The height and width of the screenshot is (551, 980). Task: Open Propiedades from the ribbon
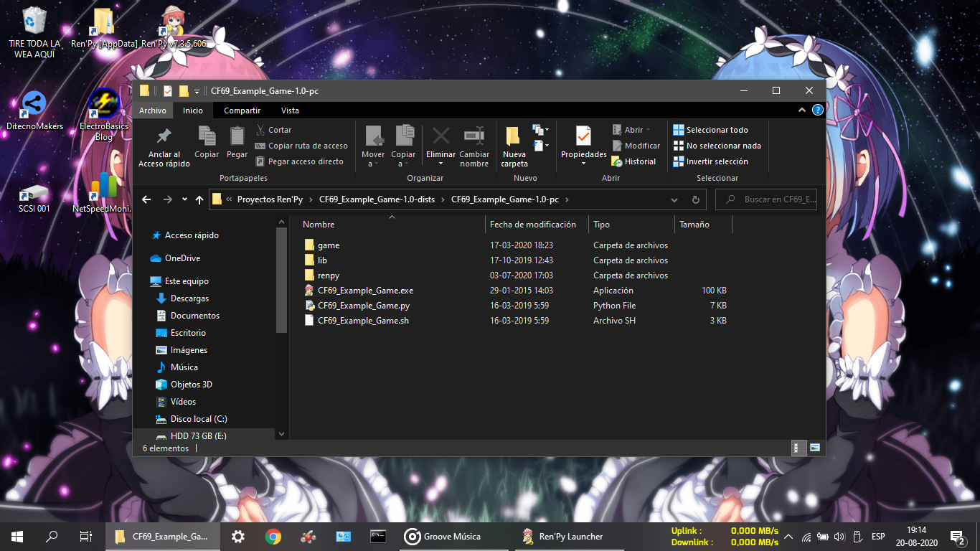tap(583, 136)
